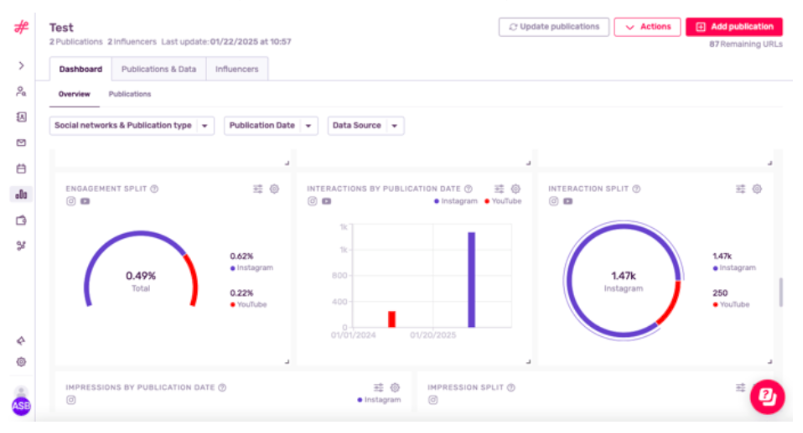Open the Actions dropdown button
Viewport: 803px width, 433px height.
tap(647, 27)
